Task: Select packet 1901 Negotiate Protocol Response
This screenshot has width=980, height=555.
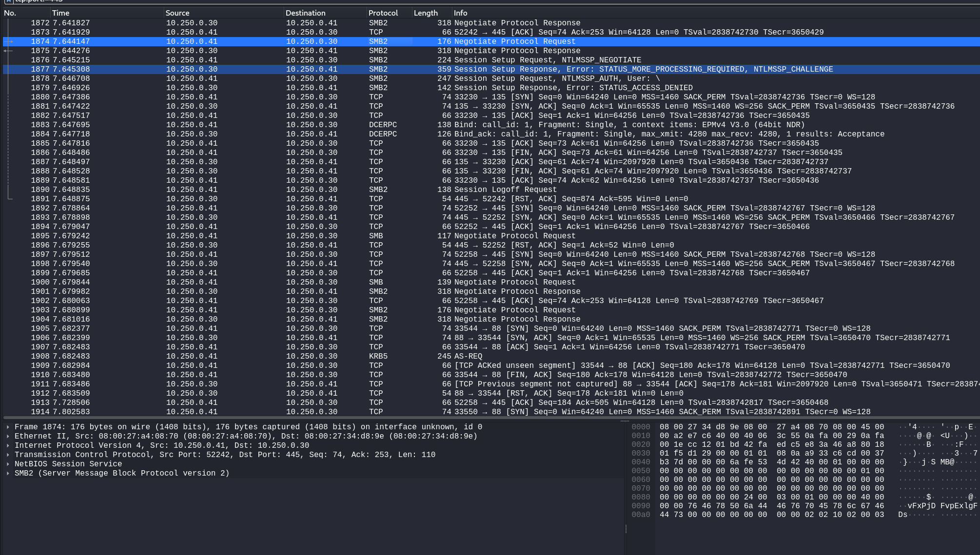Action: 491,291
